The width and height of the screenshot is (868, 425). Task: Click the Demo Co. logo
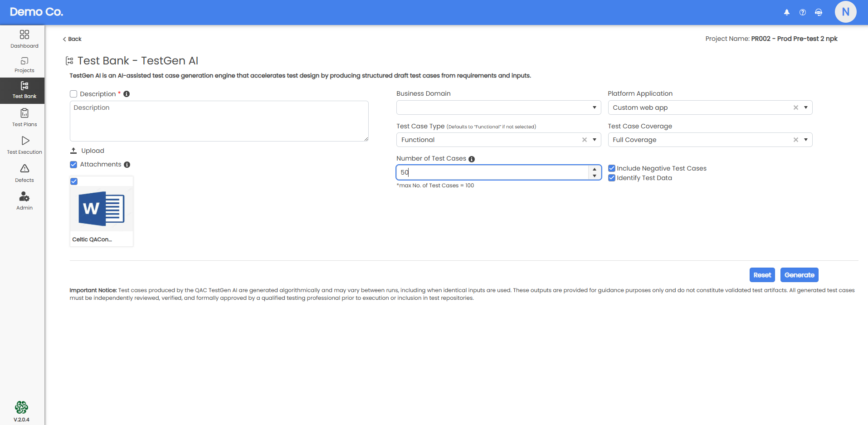pyautogui.click(x=36, y=12)
